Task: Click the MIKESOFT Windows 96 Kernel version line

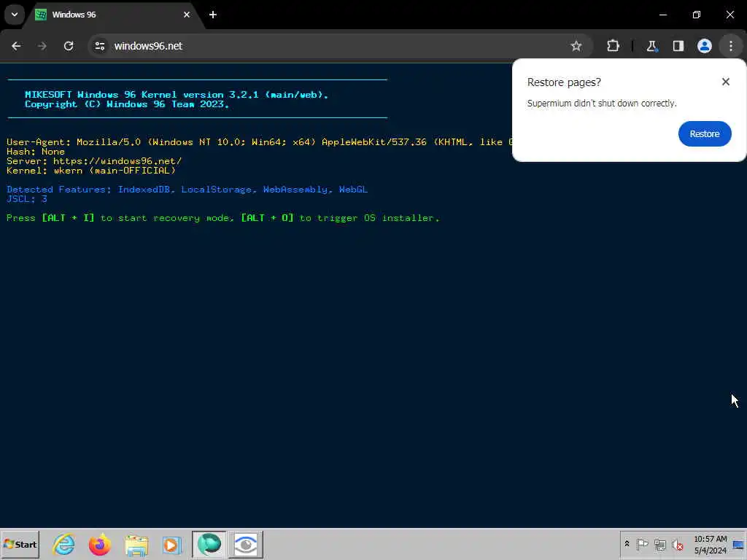Action: click(177, 95)
